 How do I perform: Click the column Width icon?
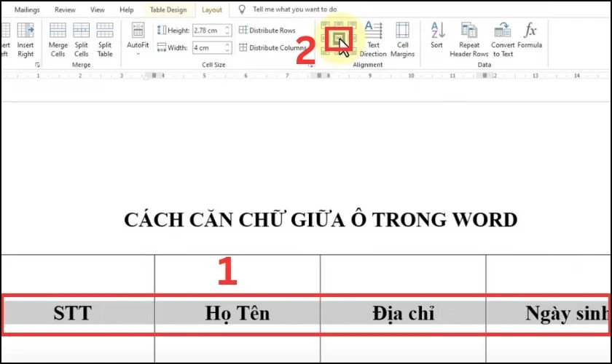(162, 47)
